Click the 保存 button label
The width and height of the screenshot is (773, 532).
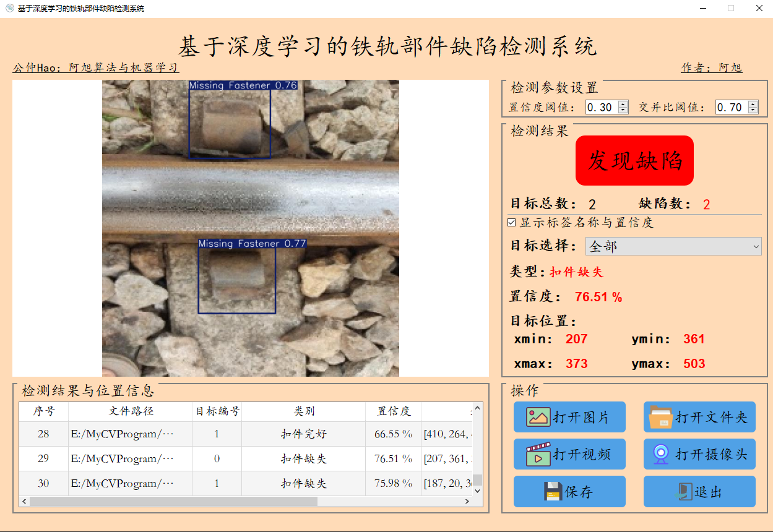(579, 492)
